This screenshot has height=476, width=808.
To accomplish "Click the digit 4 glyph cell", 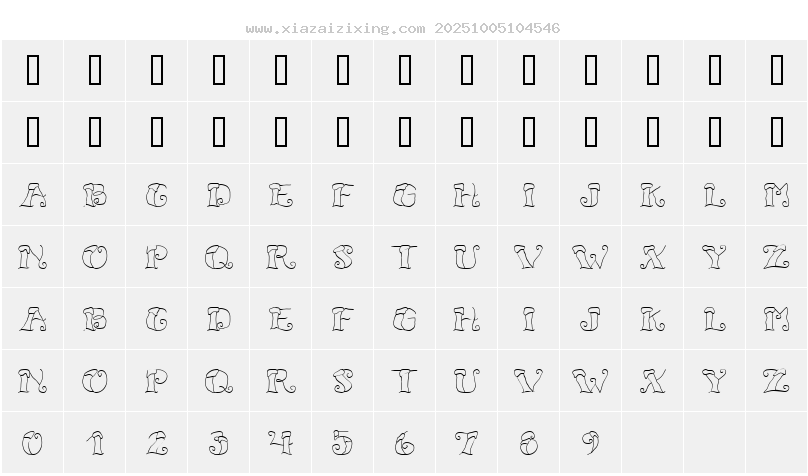I will click(281, 442).
